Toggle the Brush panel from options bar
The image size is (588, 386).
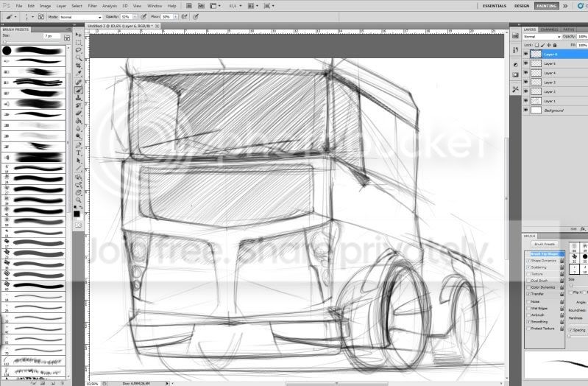point(41,17)
